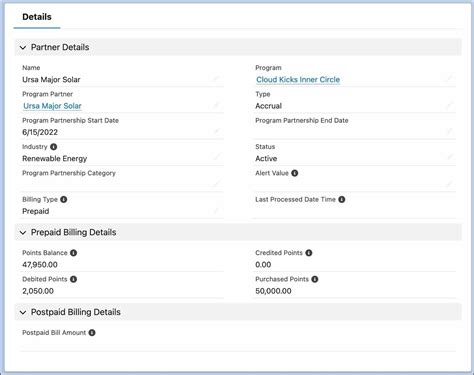This screenshot has height=375, width=474.
Task: Collapse the Postpaid Billing Details section
Action: coord(23,312)
